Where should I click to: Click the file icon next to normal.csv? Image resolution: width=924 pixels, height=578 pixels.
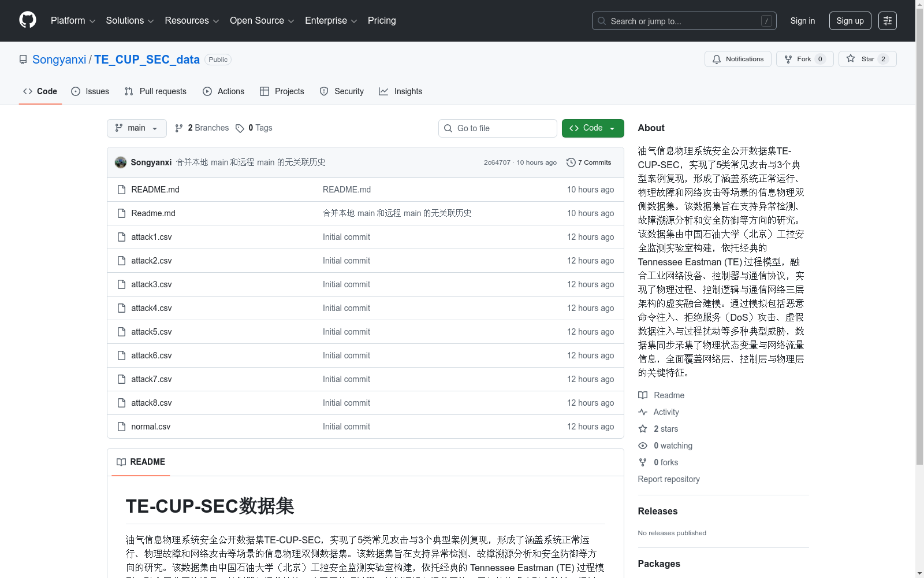coord(121,427)
